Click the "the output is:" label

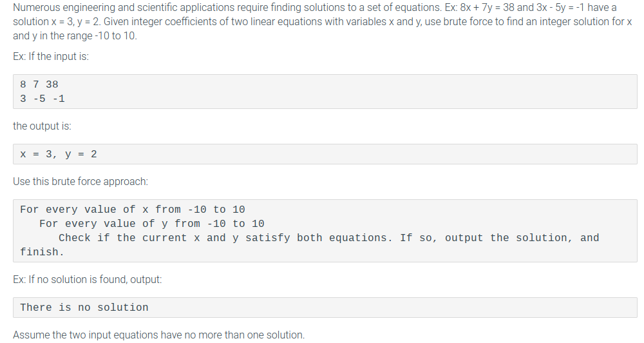pyautogui.click(x=42, y=126)
